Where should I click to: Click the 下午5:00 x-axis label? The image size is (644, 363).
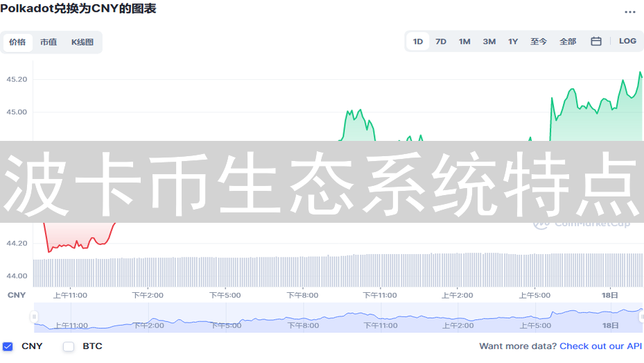pos(225,295)
